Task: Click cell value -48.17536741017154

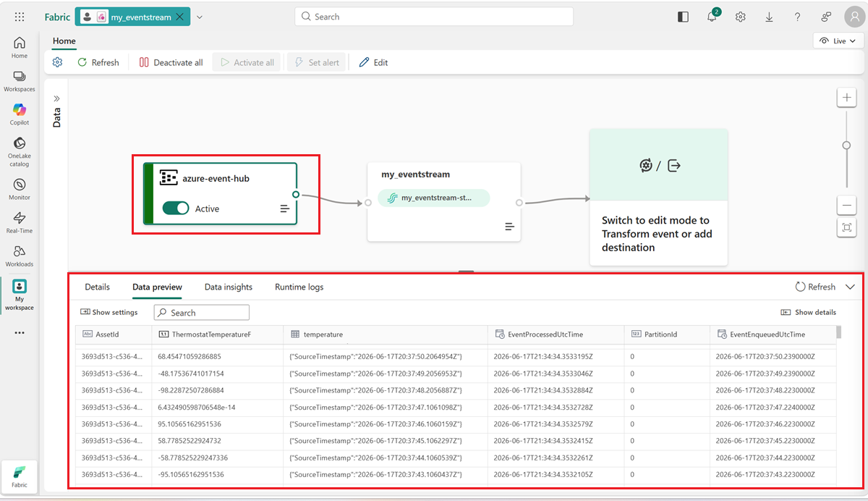Action: point(191,374)
